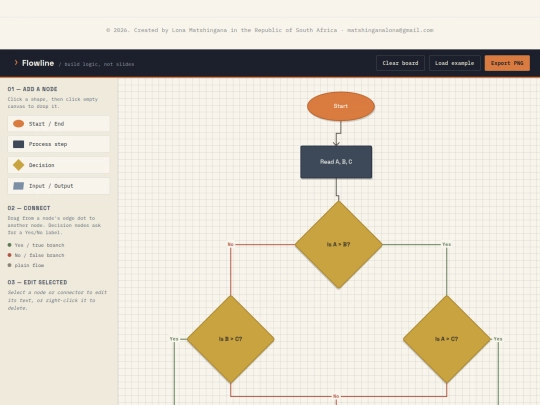Pick the Decision shape from palette

point(59,165)
